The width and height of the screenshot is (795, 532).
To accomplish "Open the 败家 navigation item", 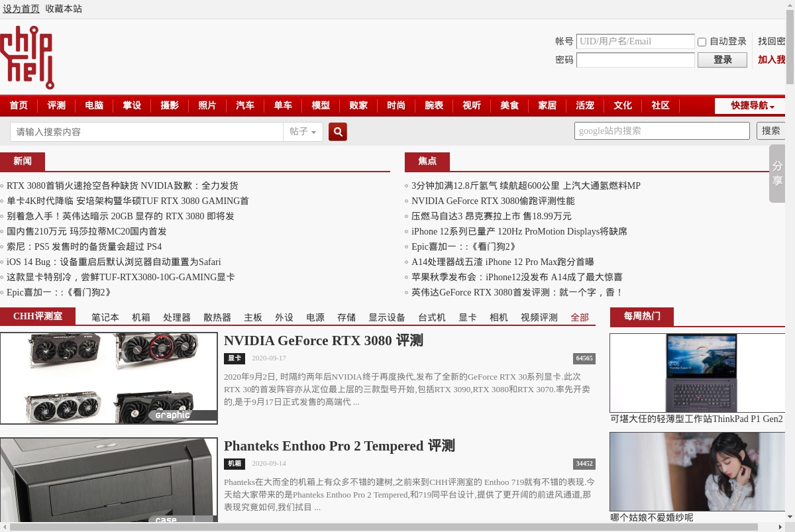I will coord(358,106).
